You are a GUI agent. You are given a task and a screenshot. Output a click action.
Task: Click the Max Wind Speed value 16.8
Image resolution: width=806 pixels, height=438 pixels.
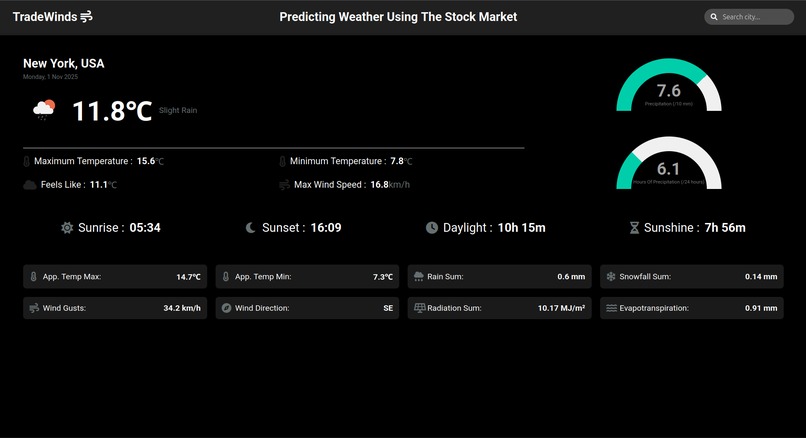click(379, 185)
